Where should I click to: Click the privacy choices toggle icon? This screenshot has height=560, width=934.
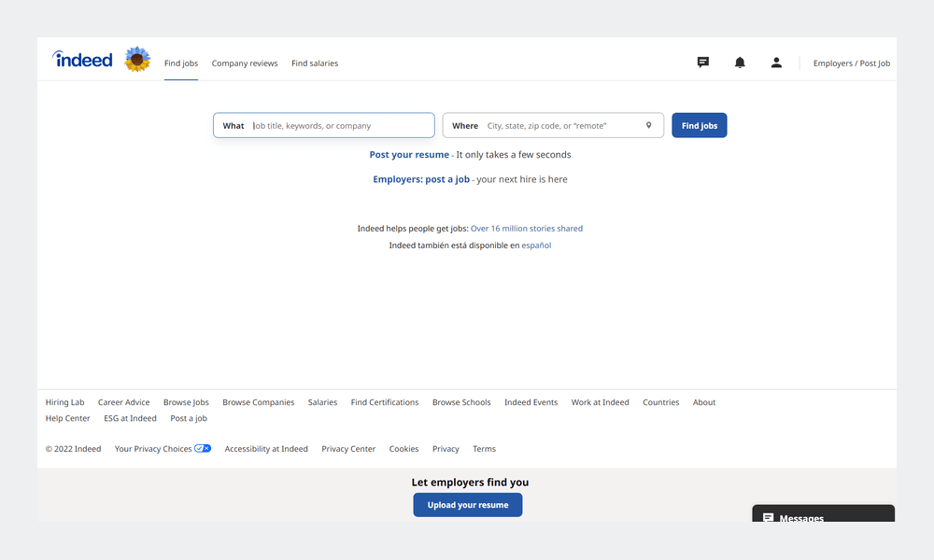coord(203,449)
